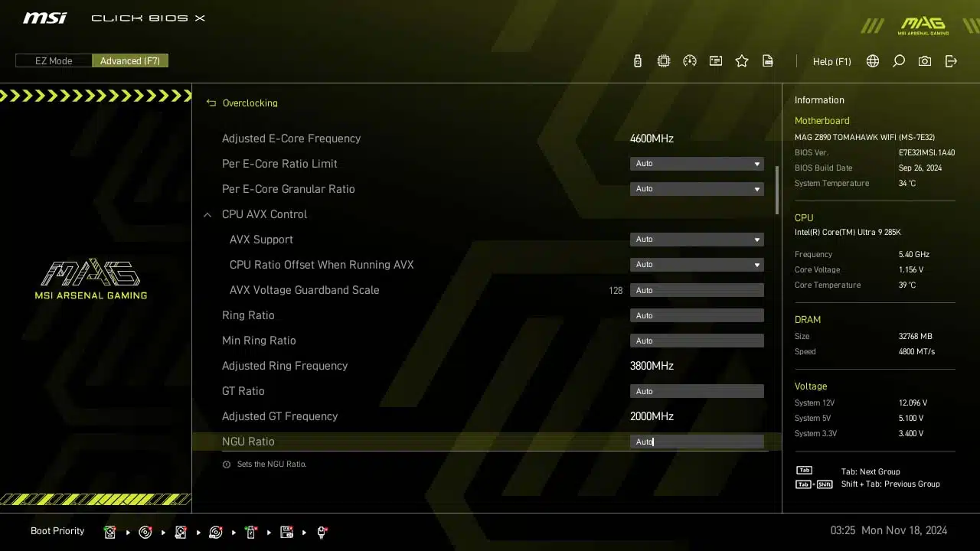Click the 3800MHz ring frequency value

(652, 366)
